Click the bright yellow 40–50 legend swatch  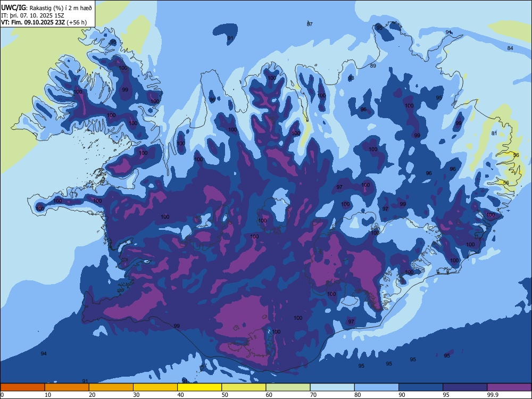(x=199, y=387)
